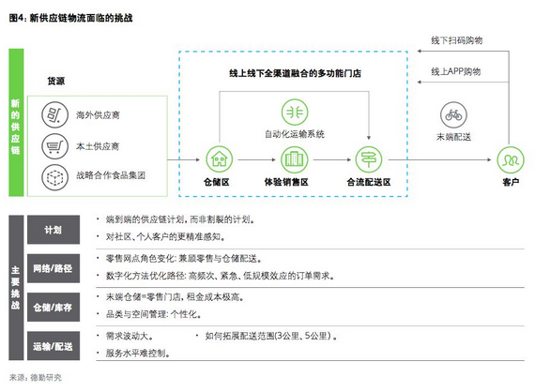The image size is (535, 392).
Task: Click the label 客户
Action: [x=511, y=182]
